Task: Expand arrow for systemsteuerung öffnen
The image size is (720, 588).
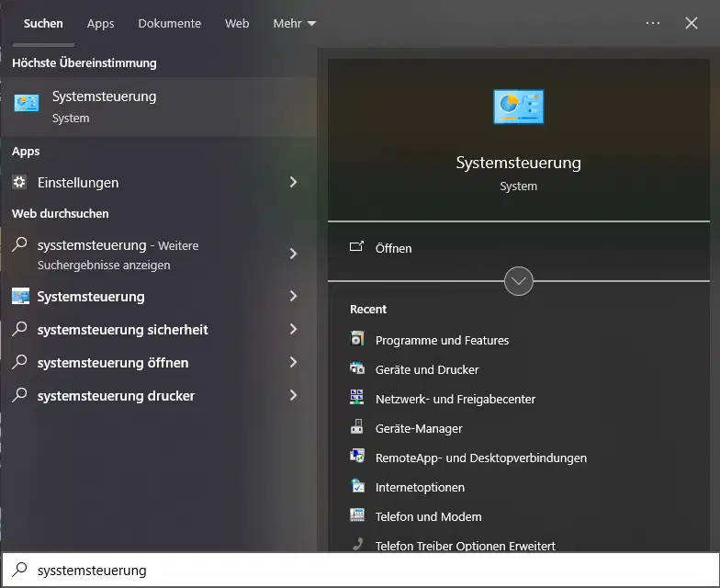Action: pyautogui.click(x=294, y=362)
